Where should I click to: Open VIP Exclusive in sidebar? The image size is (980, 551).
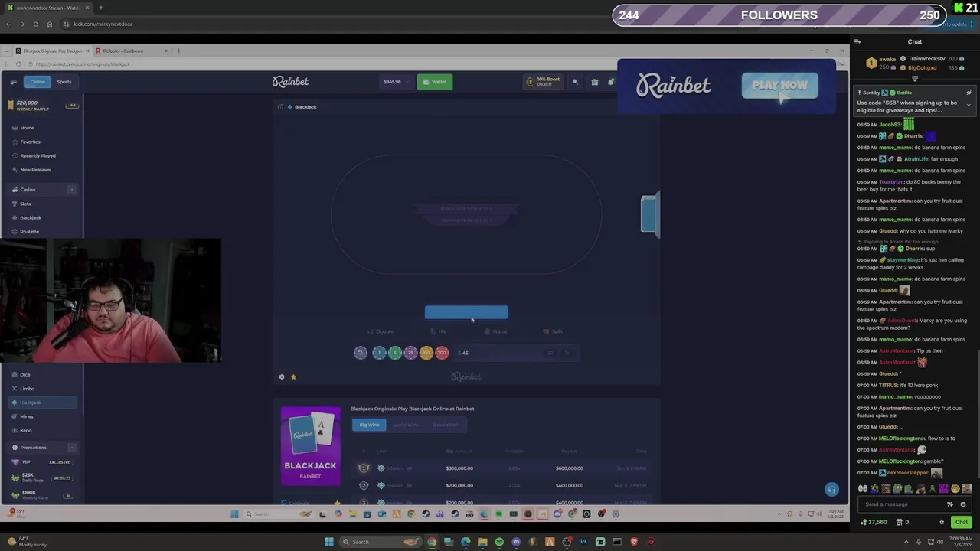[43, 462]
